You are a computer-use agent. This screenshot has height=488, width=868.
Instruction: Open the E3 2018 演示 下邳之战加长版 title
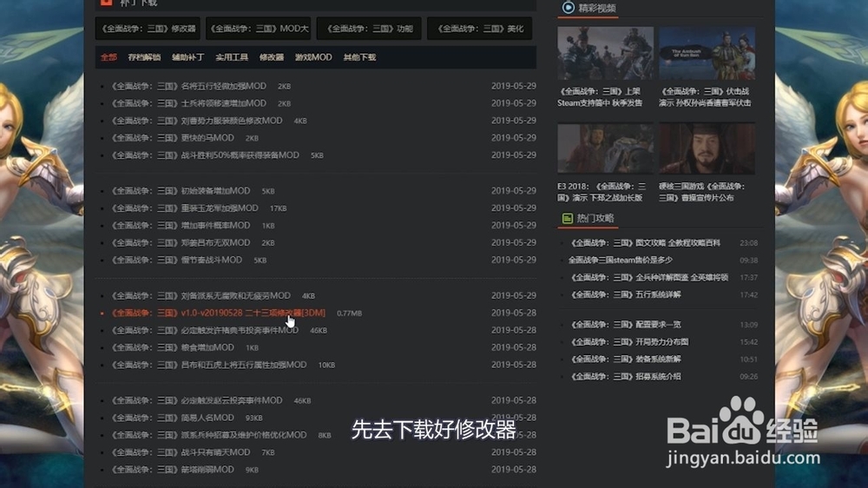pyautogui.click(x=602, y=192)
